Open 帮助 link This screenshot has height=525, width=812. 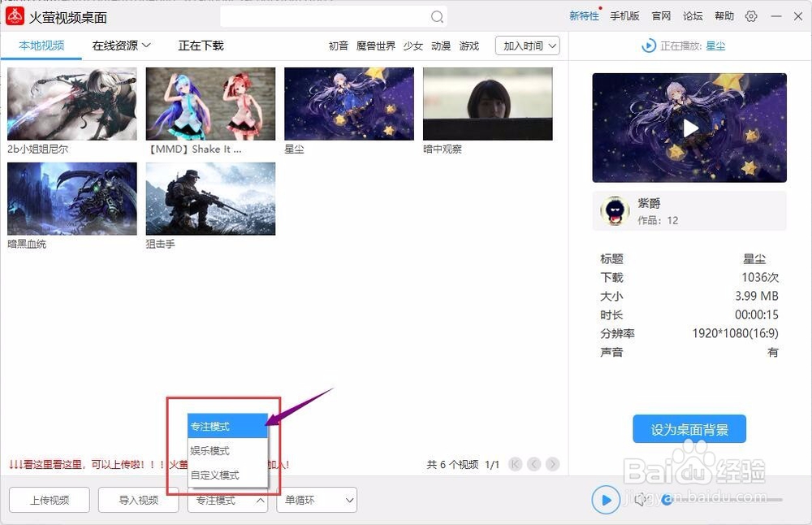click(724, 16)
